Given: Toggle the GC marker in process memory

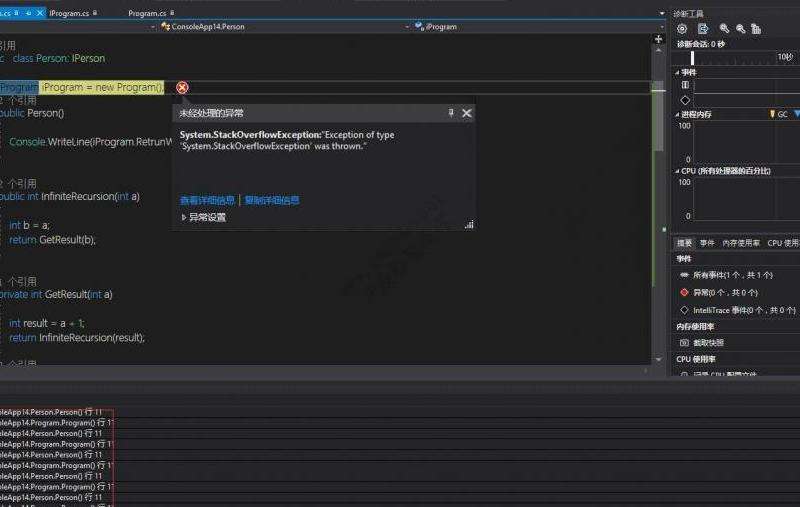Looking at the screenshot, I should coord(782,114).
